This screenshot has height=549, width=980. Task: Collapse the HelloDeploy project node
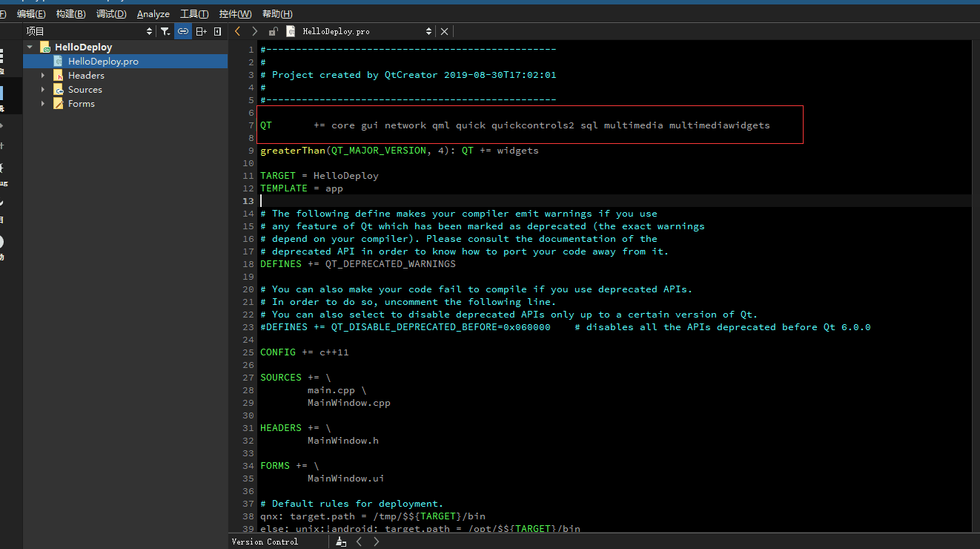pos(30,47)
